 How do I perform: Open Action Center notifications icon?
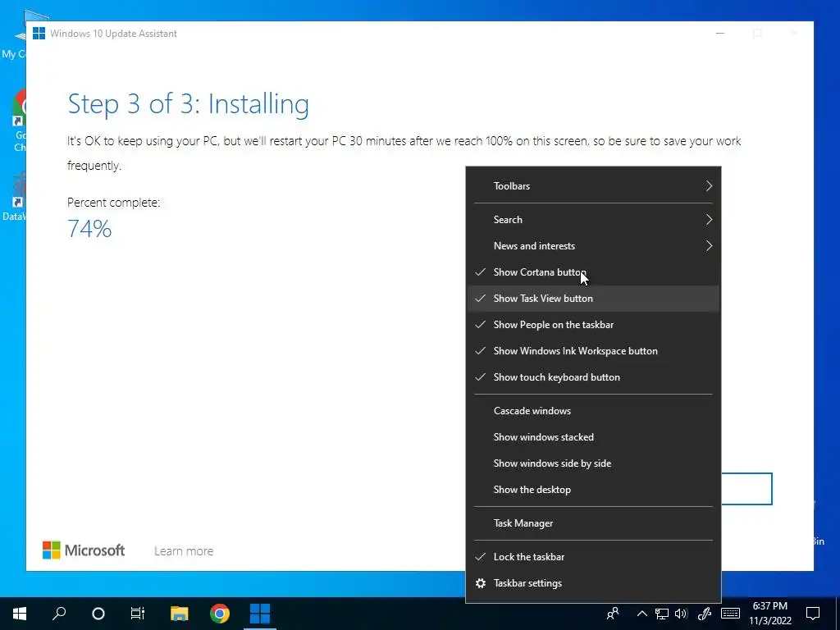coord(813,614)
